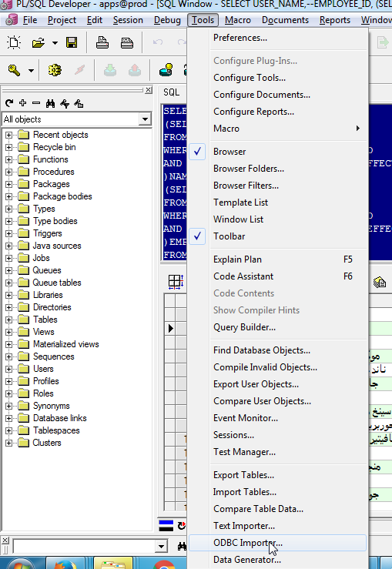Expand the Triggers folder

pos(8,234)
